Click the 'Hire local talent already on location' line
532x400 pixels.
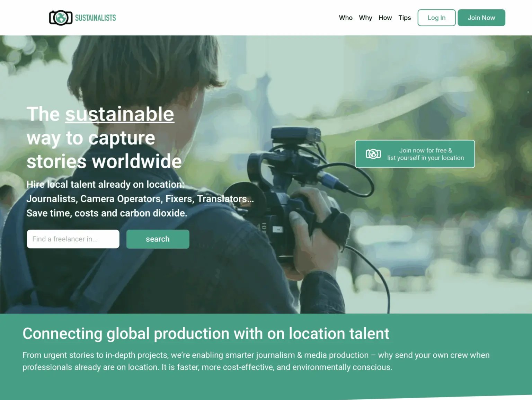coord(105,184)
